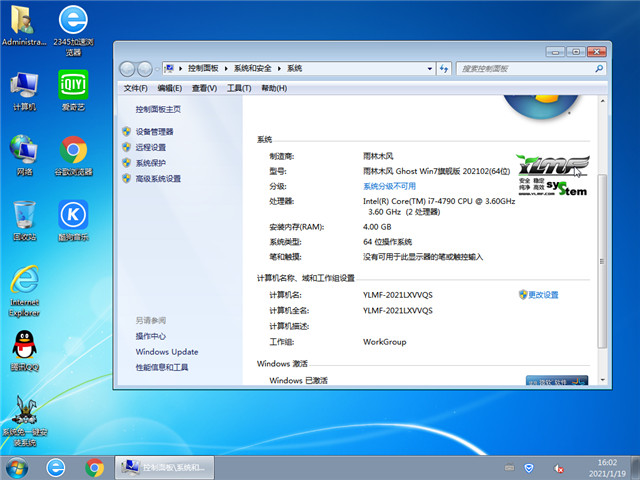The height and width of the screenshot is (480, 640).
Task: Launch 酷狗音乐 desktop icon
Action: [73, 220]
